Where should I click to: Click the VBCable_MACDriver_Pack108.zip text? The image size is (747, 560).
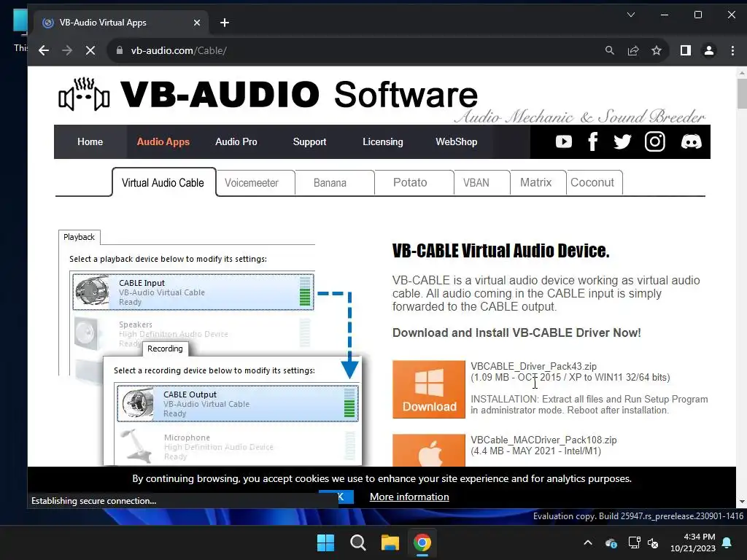[543, 440]
